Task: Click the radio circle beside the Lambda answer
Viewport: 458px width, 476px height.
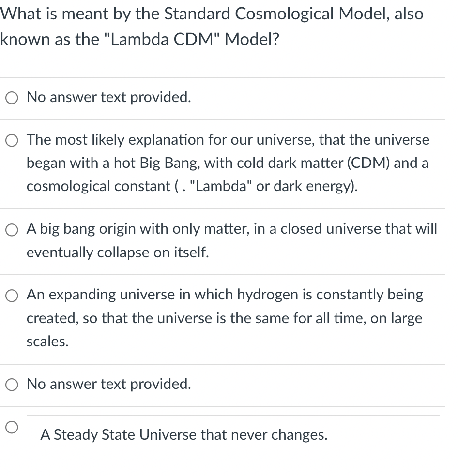Action: [11, 140]
